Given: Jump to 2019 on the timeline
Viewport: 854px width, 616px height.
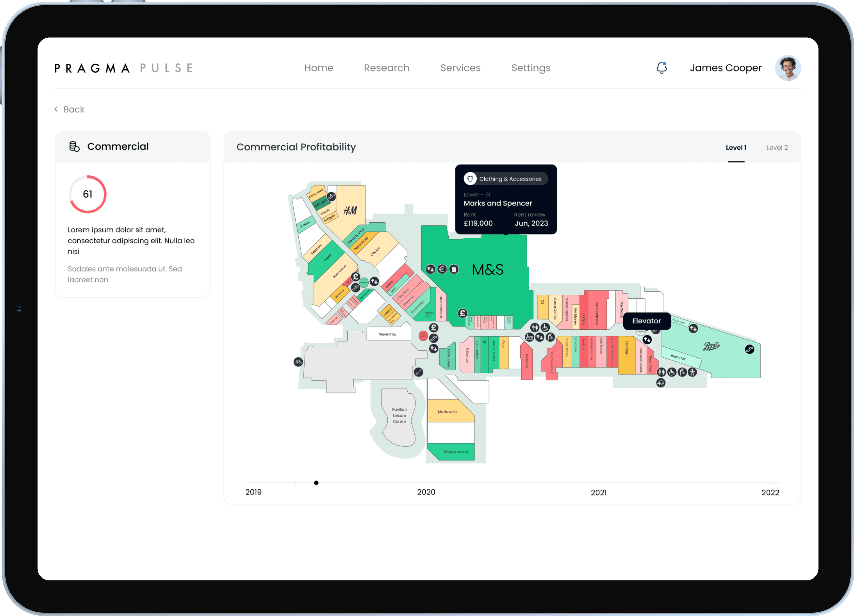Looking at the screenshot, I should coord(253,492).
